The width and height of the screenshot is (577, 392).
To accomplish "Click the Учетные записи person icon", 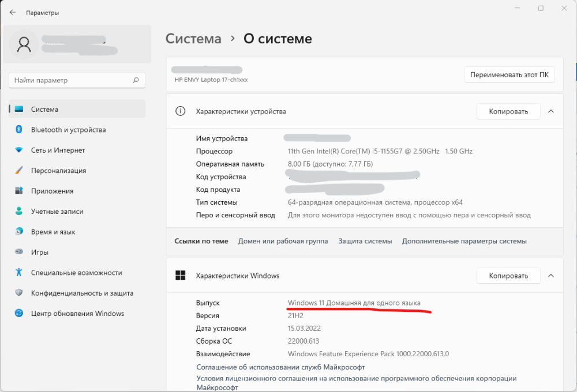I will [19, 212].
